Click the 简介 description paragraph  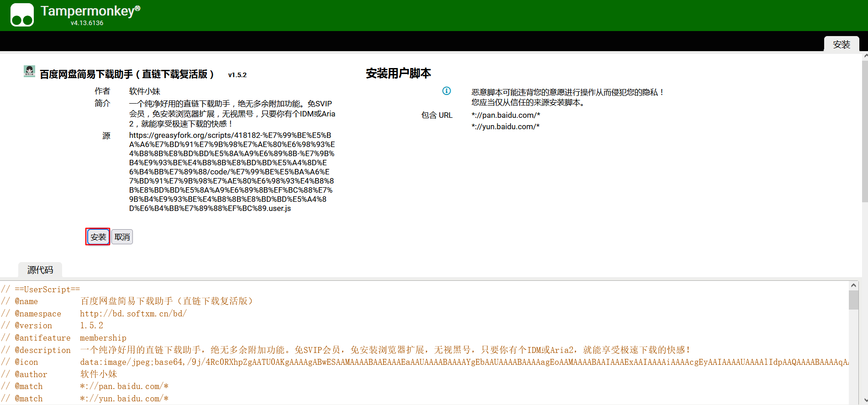(232, 114)
